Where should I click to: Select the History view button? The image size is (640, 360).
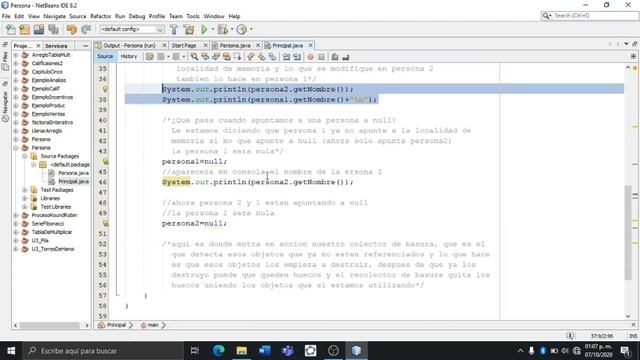[x=129, y=56]
